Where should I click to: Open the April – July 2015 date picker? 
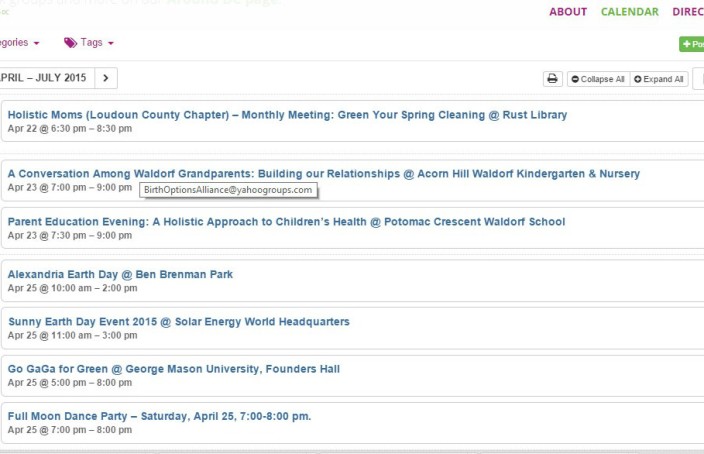click(46, 78)
